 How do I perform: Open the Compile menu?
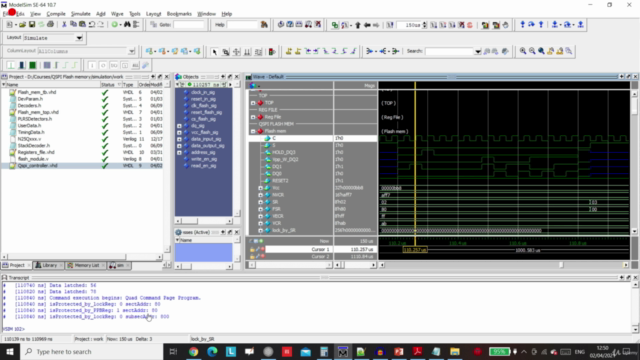point(56,14)
